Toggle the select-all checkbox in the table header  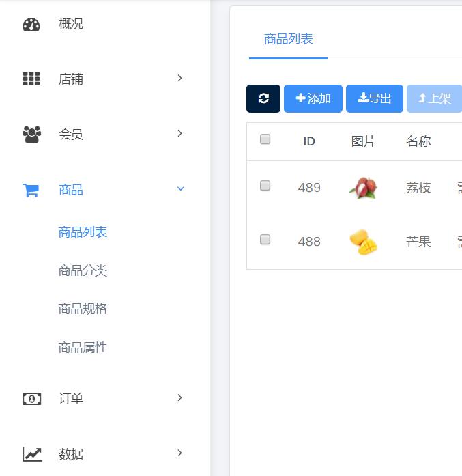265,139
